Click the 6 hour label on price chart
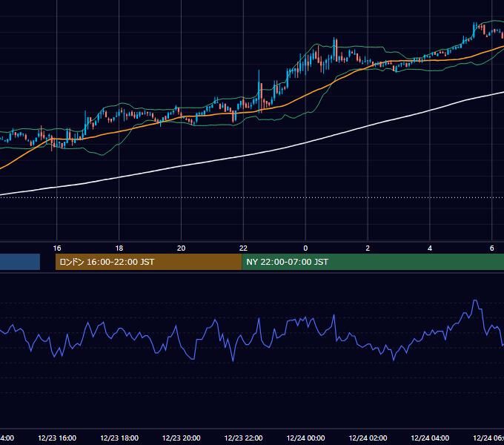Viewport: 504px width, 445px height. point(492,248)
